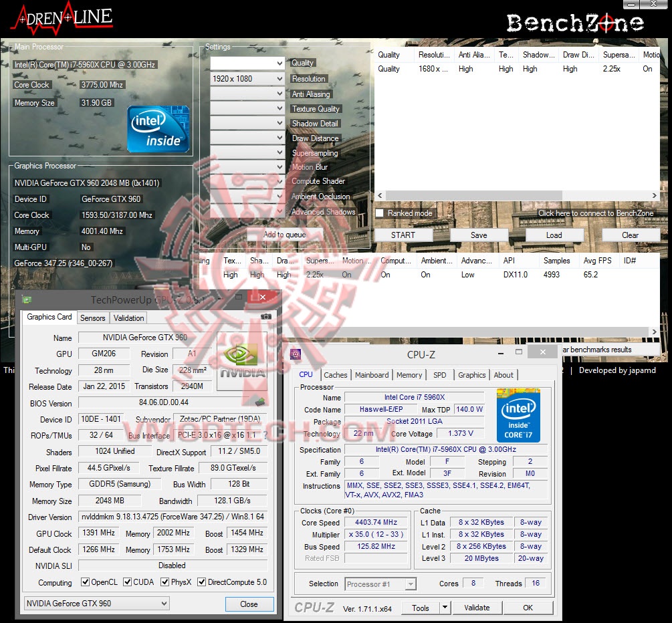Click the Intel Core i7 logo in CPU-Z
The width and height of the screenshot is (672, 623).
[x=518, y=415]
